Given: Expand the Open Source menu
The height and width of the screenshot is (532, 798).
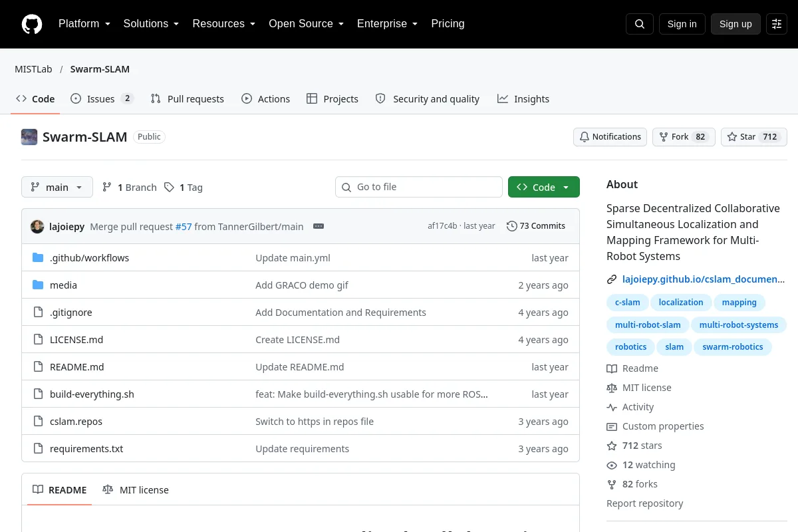Looking at the screenshot, I should point(306,24).
